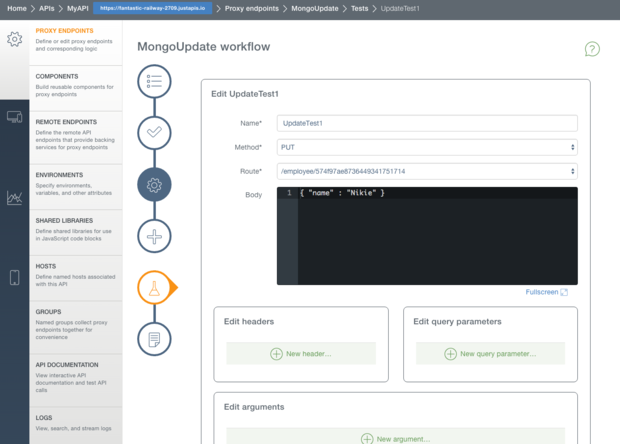Open the justapis.io URL badge
Screen dimensions: 620x444
point(153,8)
